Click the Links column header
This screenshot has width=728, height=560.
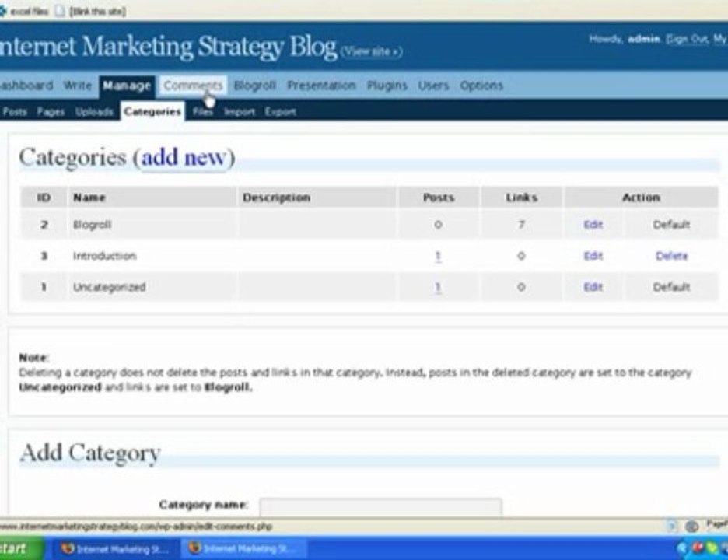[521, 198]
